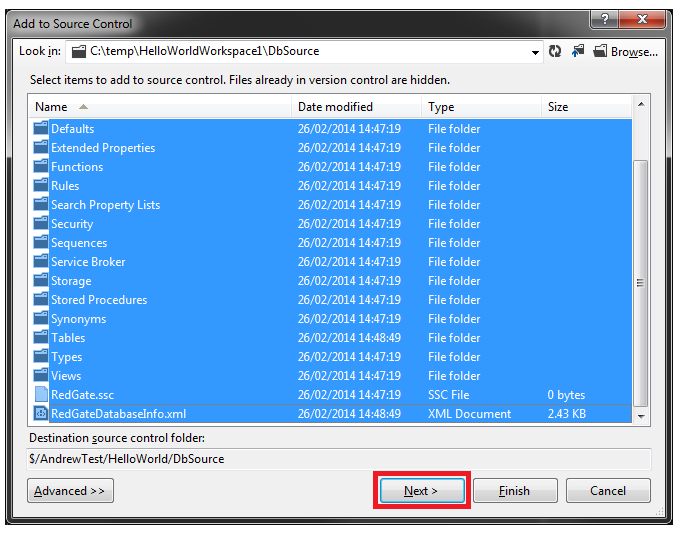
Task: Click the Type column header
Action: 480,107
